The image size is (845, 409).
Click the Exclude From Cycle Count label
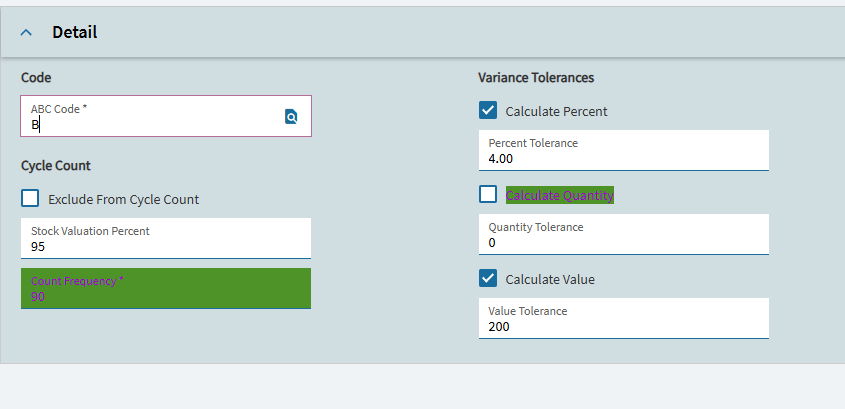123,199
